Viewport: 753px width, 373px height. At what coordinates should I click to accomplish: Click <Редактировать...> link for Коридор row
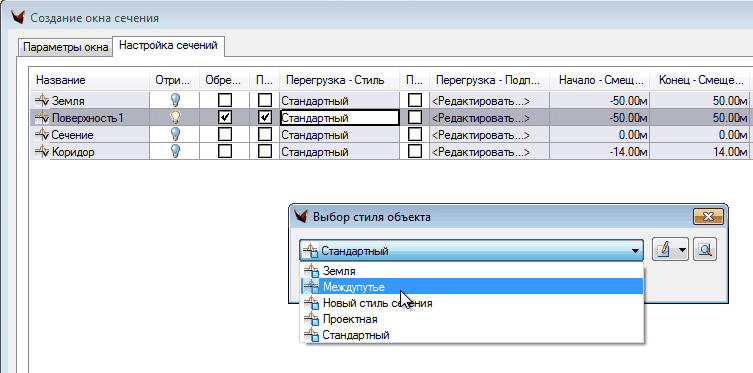click(x=480, y=152)
